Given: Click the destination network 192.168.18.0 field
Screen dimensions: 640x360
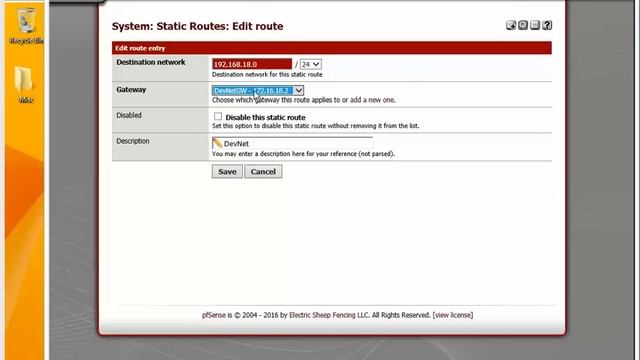Looking at the screenshot, I should point(252,64).
